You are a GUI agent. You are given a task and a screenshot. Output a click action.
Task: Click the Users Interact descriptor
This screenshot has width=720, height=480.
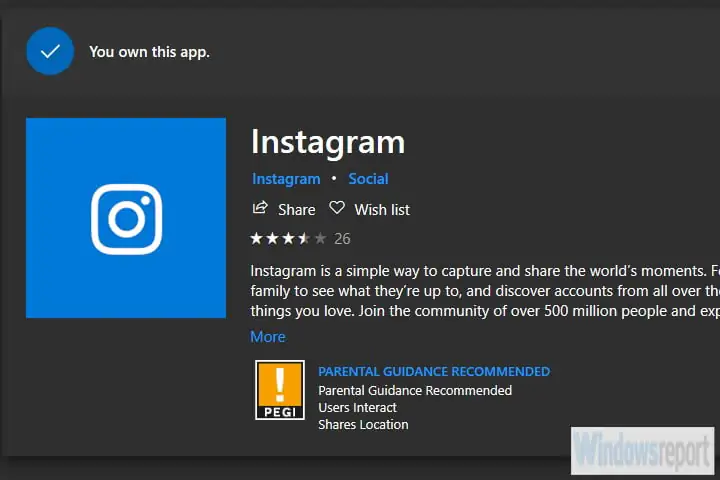(x=357, y=407)
